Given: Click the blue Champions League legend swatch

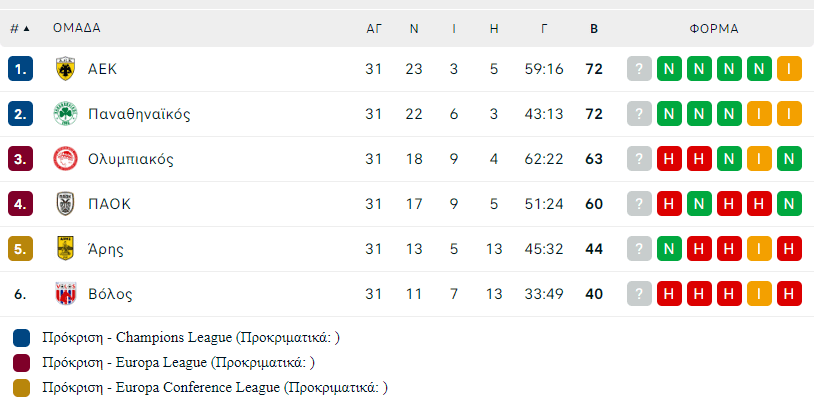Looking at the screenshot, I should tap(21, 338).
